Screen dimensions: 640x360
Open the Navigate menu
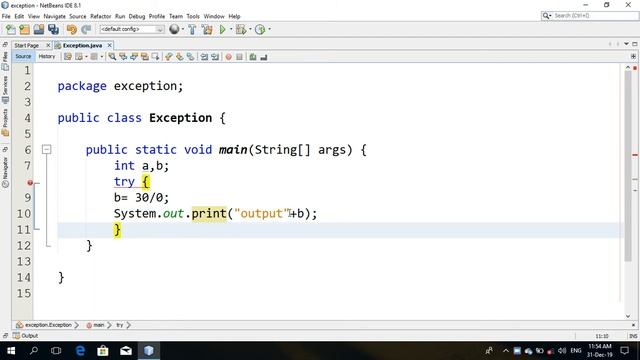[x=54, y=16]
